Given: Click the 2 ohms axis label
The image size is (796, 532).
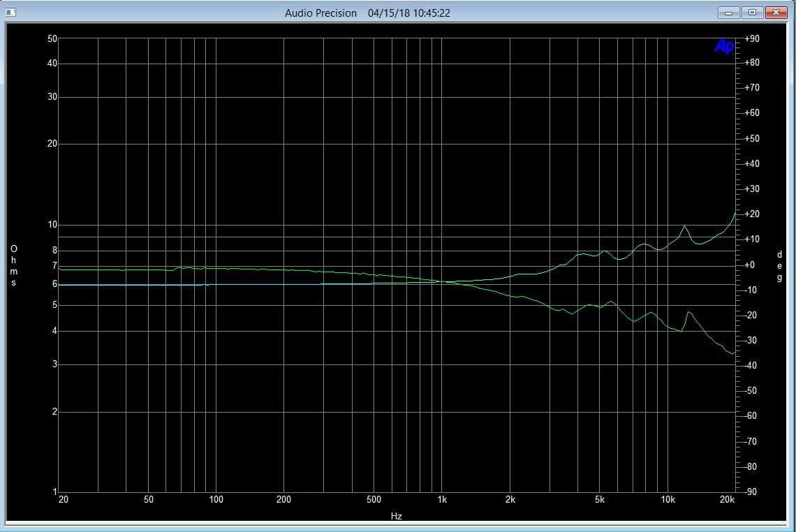Looking at the screenshot, I should point(55,412).
